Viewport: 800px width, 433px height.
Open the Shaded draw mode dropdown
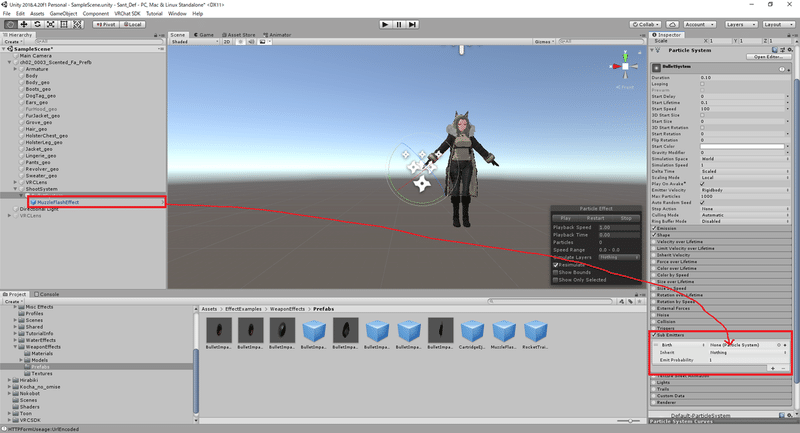[x=194, y=42]
